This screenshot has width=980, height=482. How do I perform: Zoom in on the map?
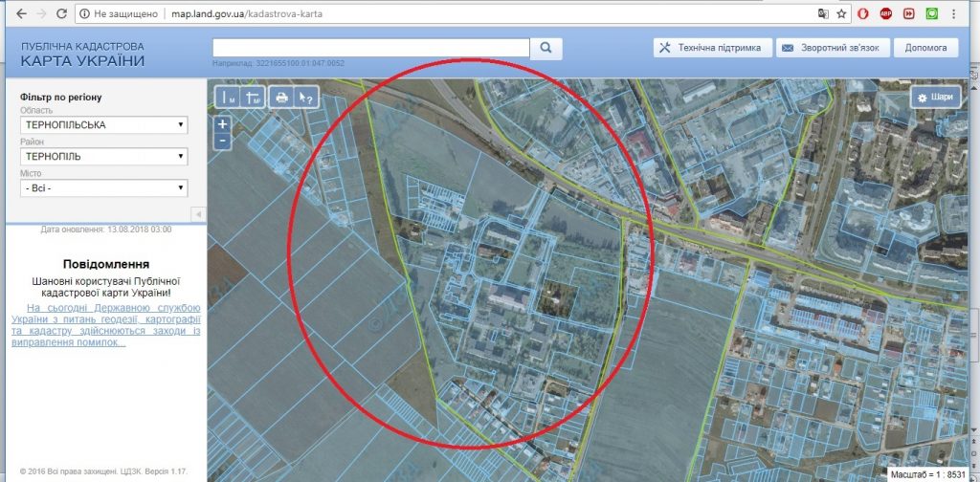coord(222,124)
